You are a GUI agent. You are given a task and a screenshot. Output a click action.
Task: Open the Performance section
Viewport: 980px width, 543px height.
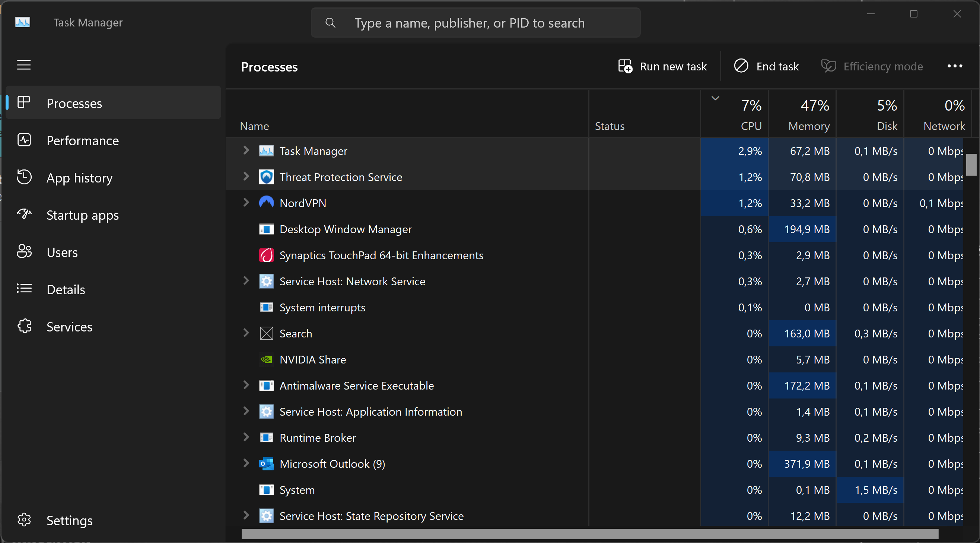[82, 140]
